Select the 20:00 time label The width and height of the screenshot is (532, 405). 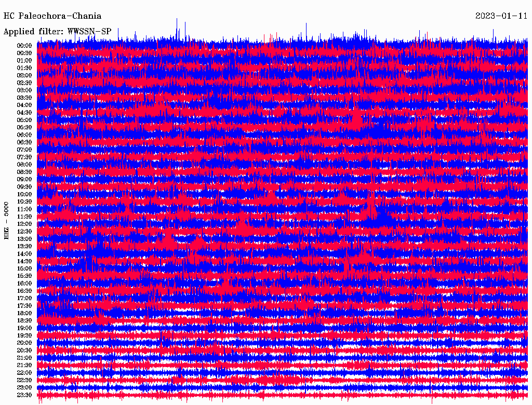tap(24, 343)
